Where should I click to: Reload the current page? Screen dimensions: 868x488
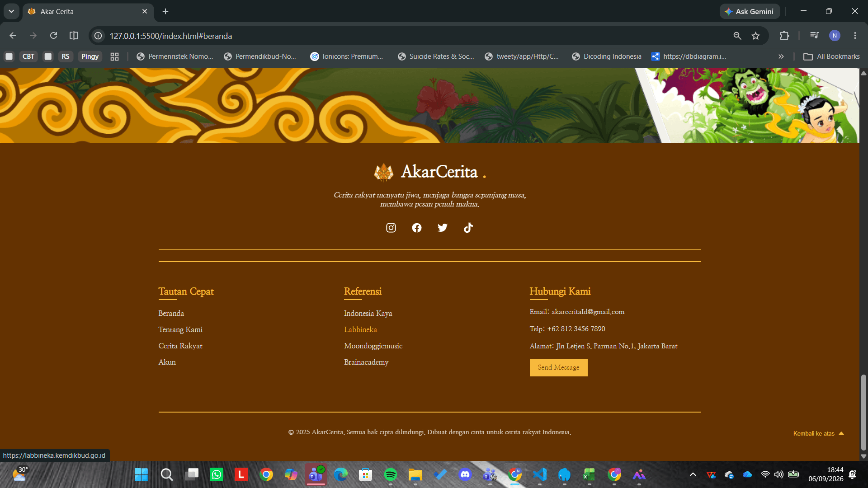pyautogui.click(x=53, y=36)
